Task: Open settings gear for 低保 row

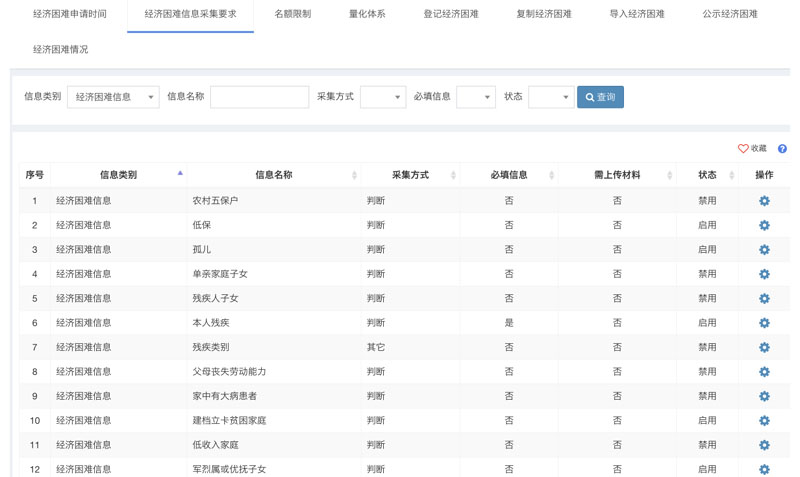Action: [x=764, y=225]
